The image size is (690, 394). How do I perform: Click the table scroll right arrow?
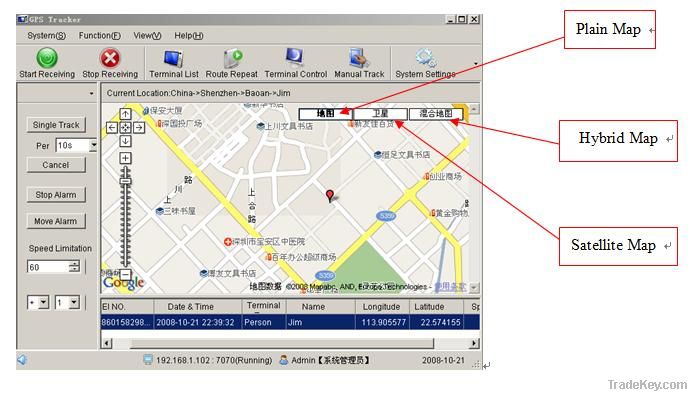click(474, 343)
